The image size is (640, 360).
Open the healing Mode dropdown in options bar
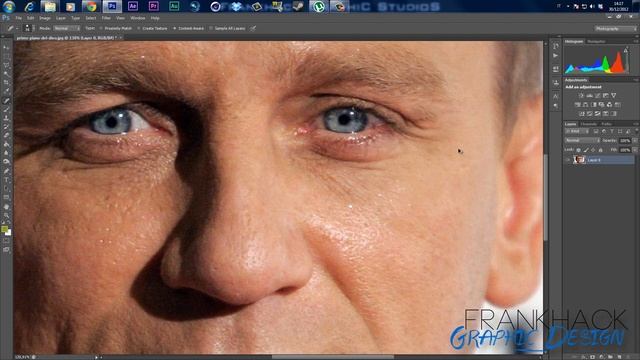pos(66,28)
